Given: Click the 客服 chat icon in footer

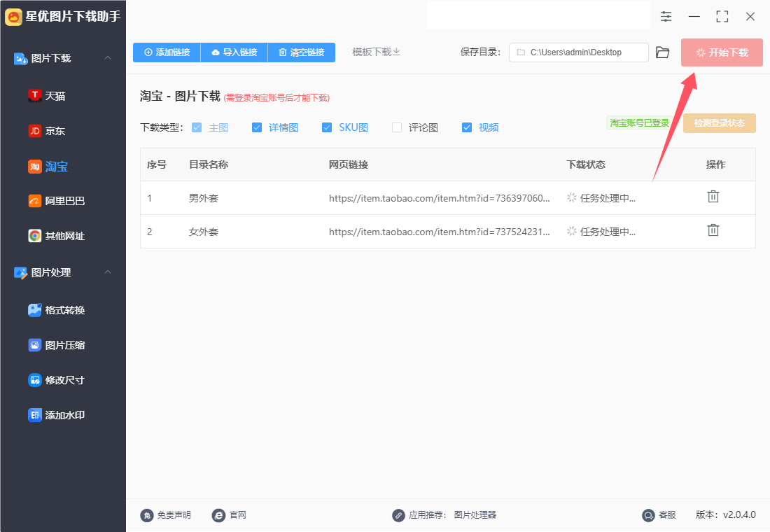Looking at the screenshot, I should click(x=649, y=515).
